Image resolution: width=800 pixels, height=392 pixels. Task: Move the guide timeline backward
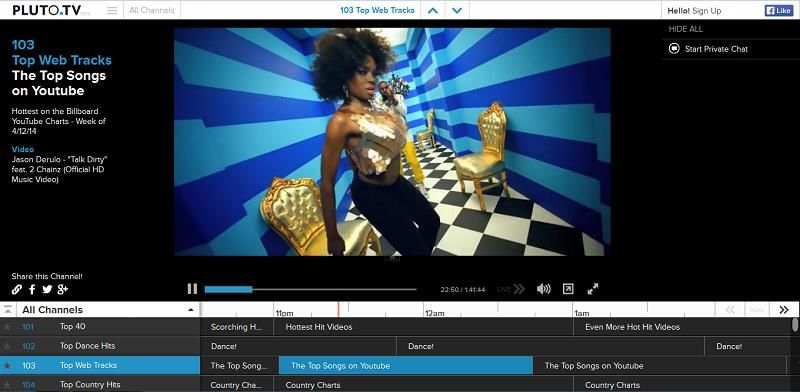(x=730, y=310)
